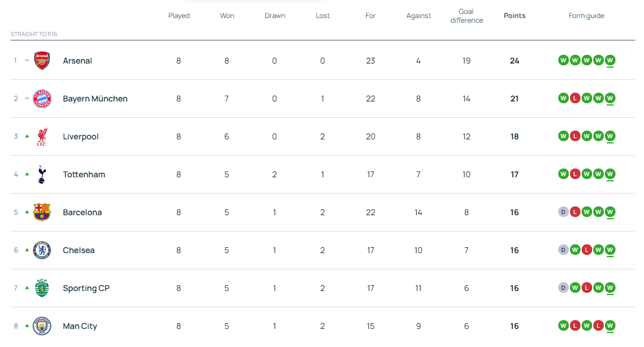Click the Man City club crest

tap(42, 326)
